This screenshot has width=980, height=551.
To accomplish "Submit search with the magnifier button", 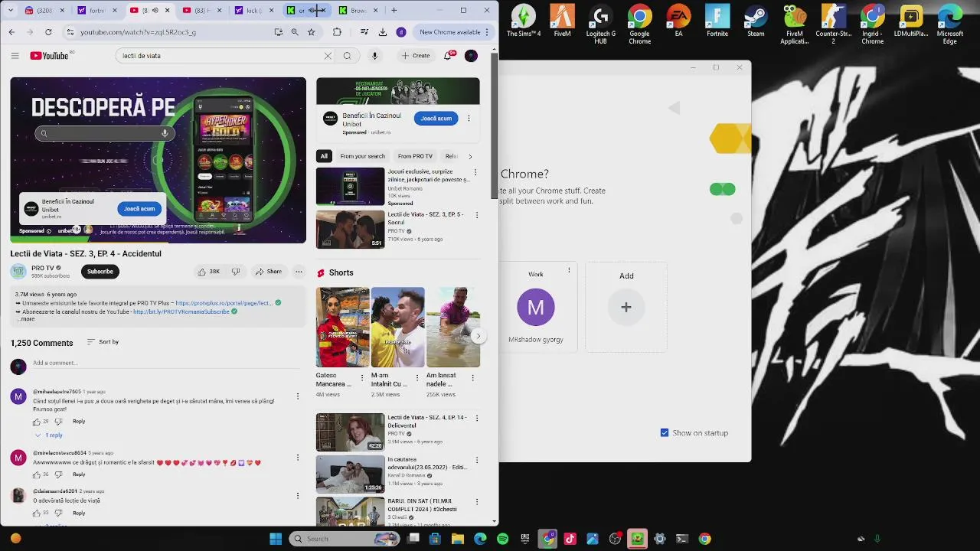I will [347, 56].
